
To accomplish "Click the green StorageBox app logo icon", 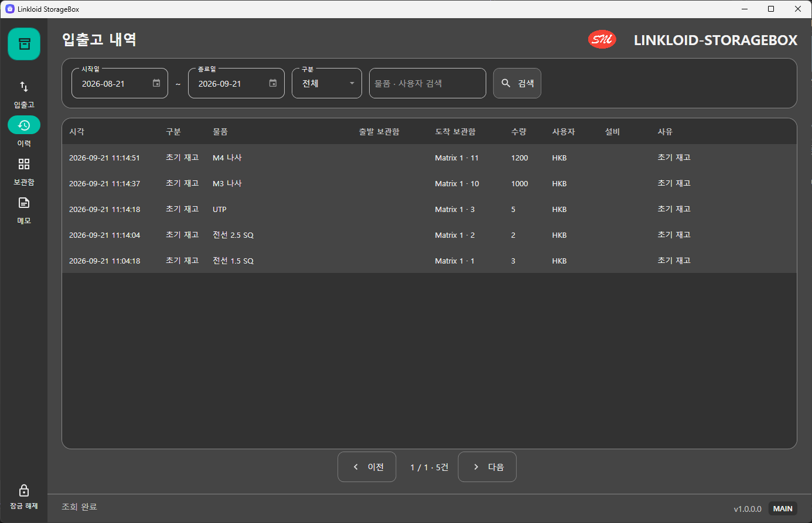I will (x=24, y=44).
